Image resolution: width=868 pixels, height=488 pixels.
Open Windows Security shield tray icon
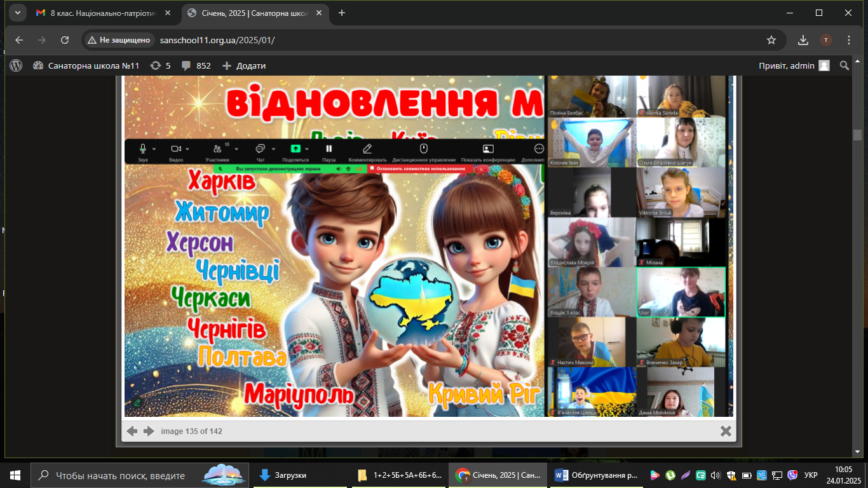[x=731, y=475]
